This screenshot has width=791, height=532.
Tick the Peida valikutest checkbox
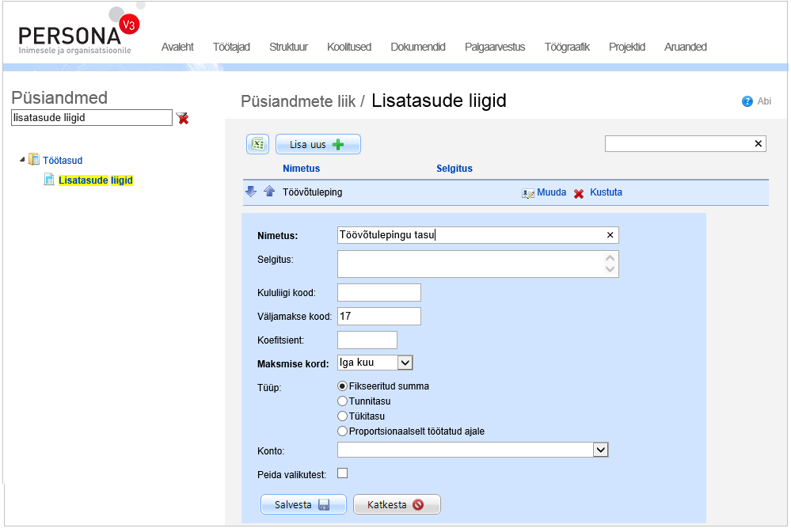pos(343,473)
